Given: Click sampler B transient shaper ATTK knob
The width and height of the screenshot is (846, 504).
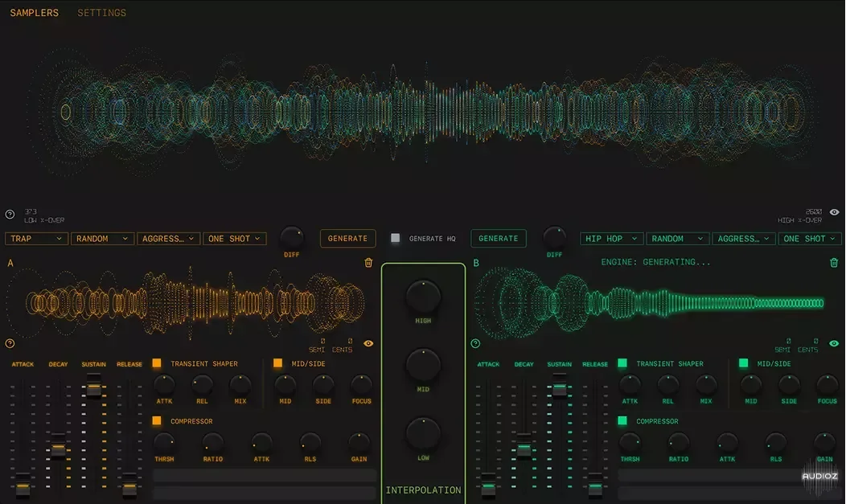Looking at the screenshot, I should (x=630, y=385).
